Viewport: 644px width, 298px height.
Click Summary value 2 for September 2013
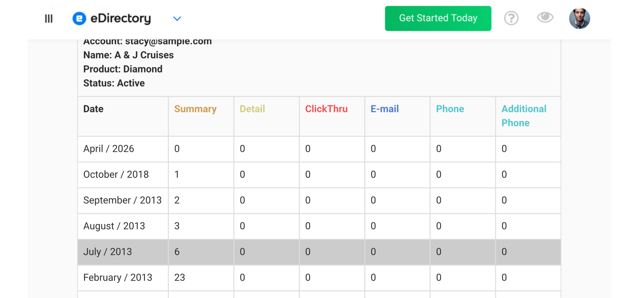tap(177, 201)
